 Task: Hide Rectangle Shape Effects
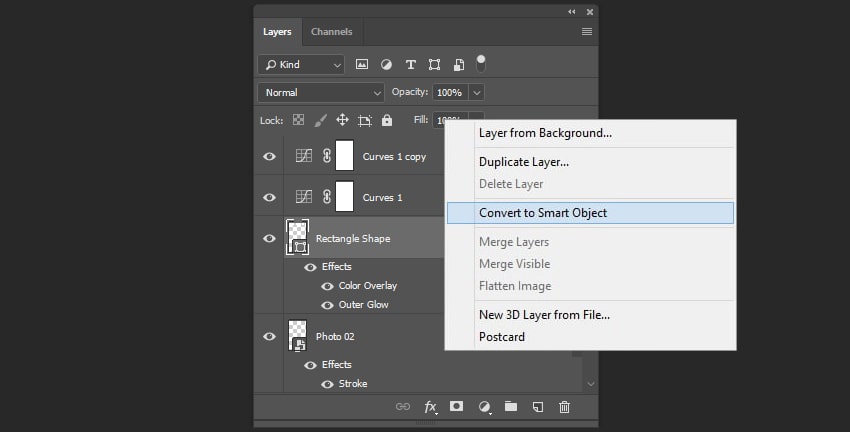point(310,267)
